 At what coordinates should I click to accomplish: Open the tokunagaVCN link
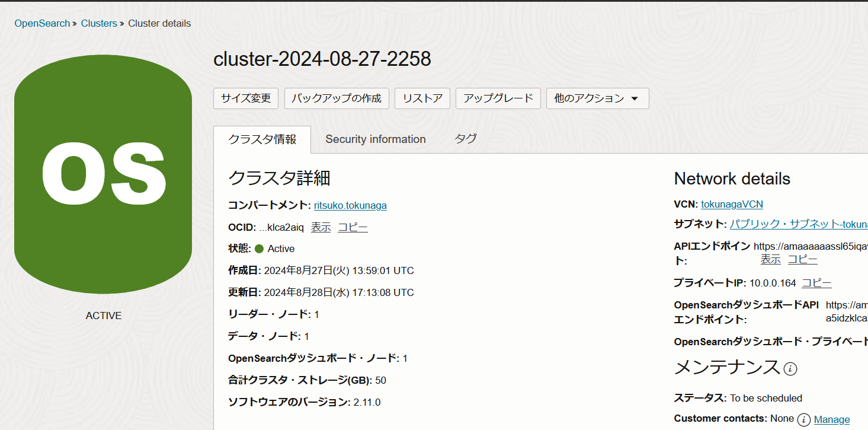tap(732, 204)
